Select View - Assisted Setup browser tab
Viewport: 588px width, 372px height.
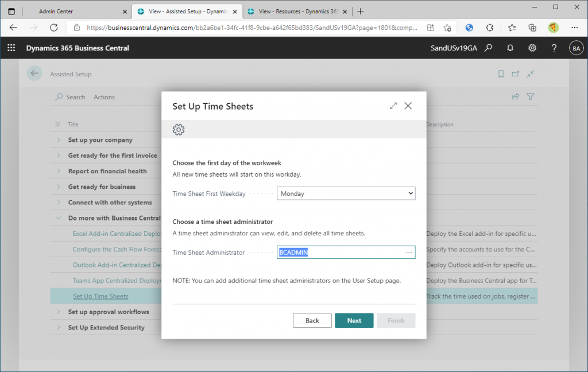point(188,11)
